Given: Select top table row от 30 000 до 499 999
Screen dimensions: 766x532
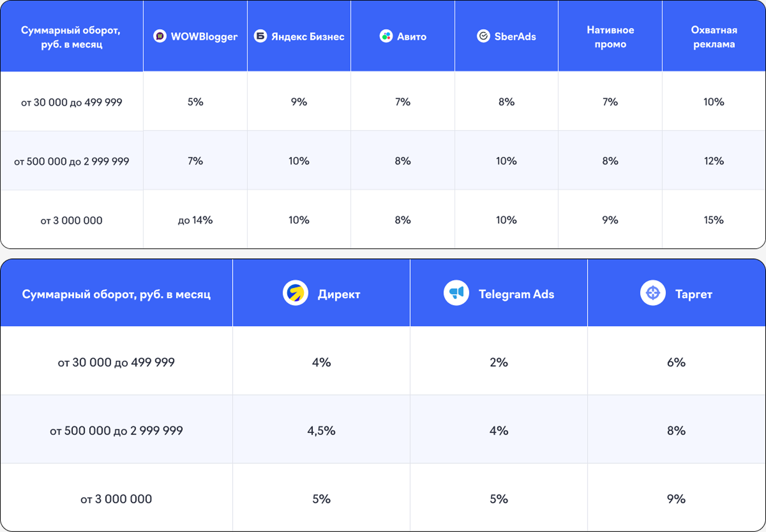Looking at the screenshot, I should point(383,101).
